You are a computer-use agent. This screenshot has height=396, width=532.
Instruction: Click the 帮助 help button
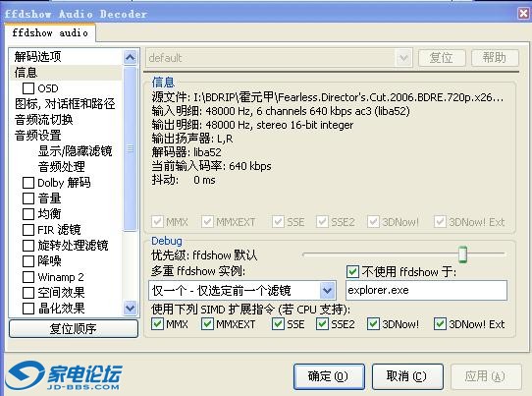click(x=495, y=58)
